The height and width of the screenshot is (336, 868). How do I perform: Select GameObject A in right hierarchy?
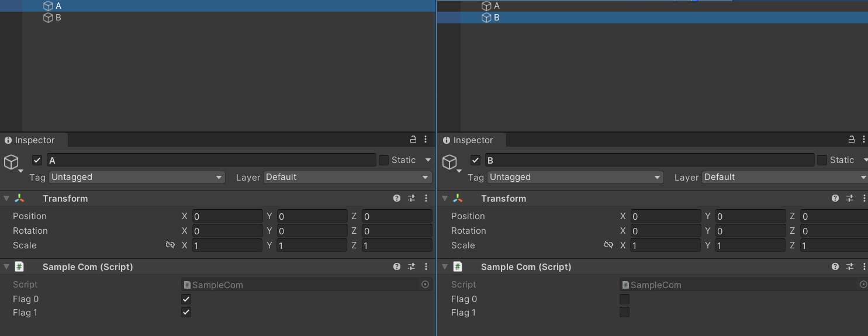[x=496, y=6]
